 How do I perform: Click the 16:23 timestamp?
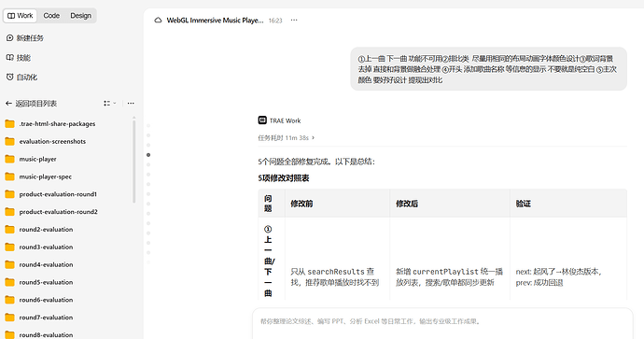[275, 21]
